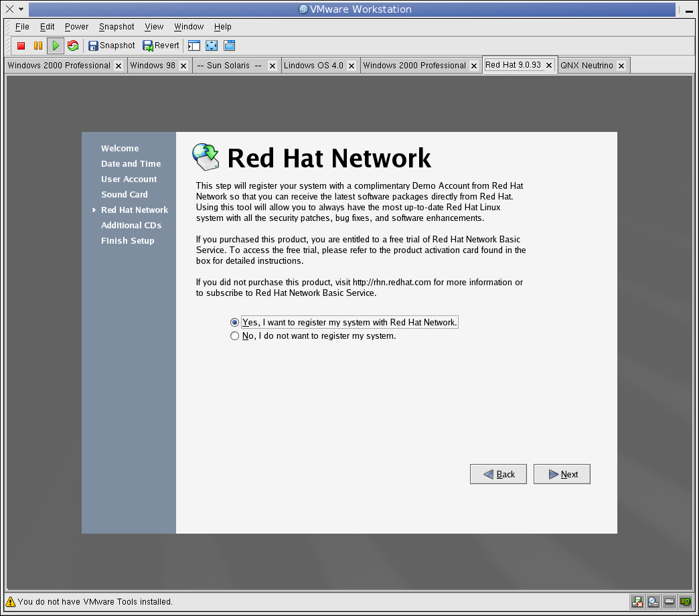Open the Snapshot menu
Image resolution: width=699 pixels, height=616 pixels.
coord(116,27)
